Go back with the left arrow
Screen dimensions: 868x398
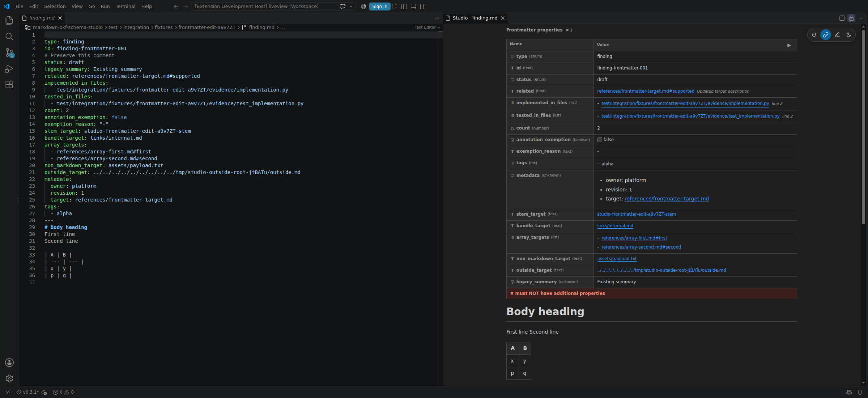coord(176,7)
